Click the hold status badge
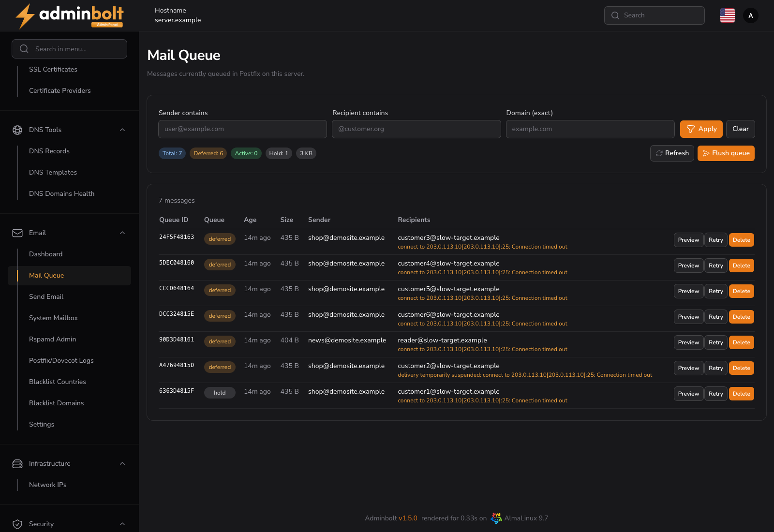The width and height of the screenshot is (774, 532). point(220,393)
